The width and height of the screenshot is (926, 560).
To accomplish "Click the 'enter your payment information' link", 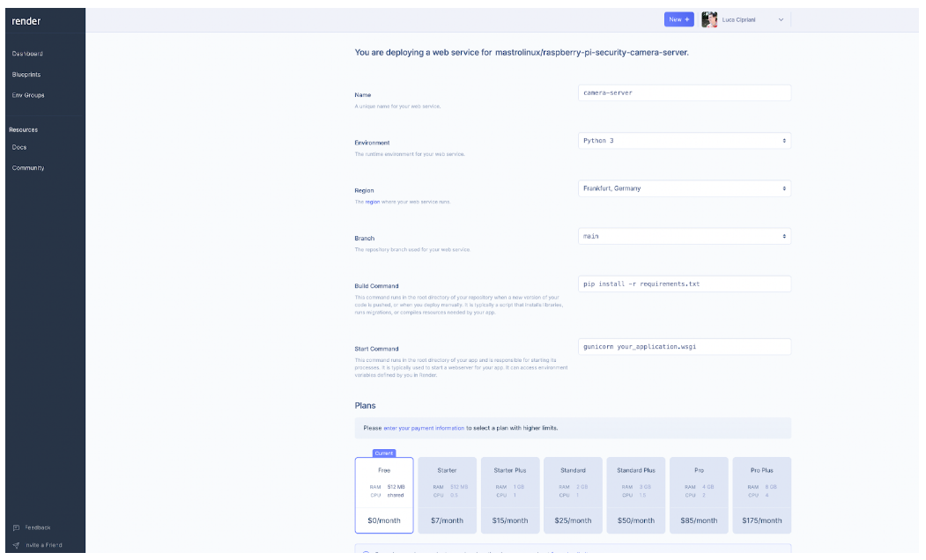I will point(424,428).
